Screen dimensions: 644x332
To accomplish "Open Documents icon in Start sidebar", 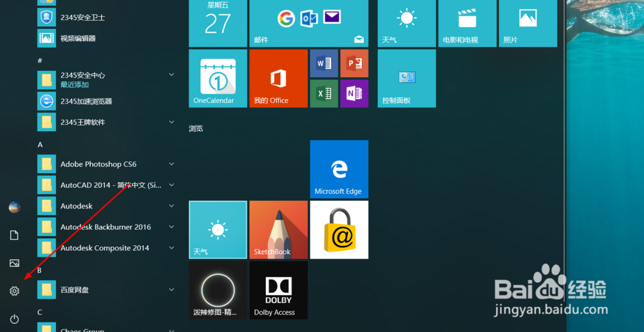I will tap(14, 235).
